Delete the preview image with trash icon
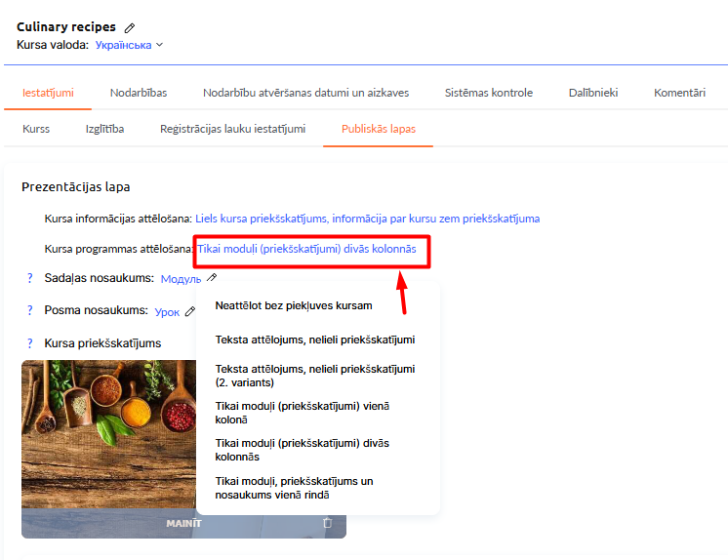This screenshot has width=728, height=560. click(x=327, y=523)
